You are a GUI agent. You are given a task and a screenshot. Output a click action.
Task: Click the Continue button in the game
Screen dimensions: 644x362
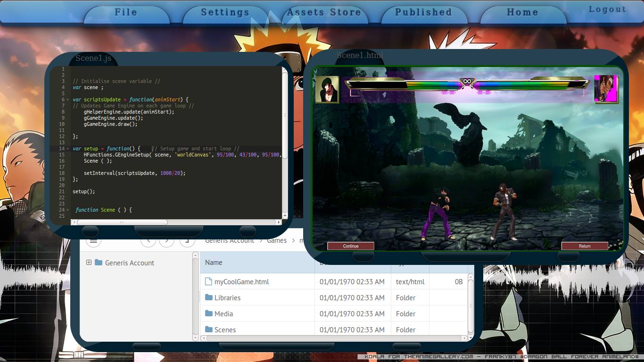351,246
